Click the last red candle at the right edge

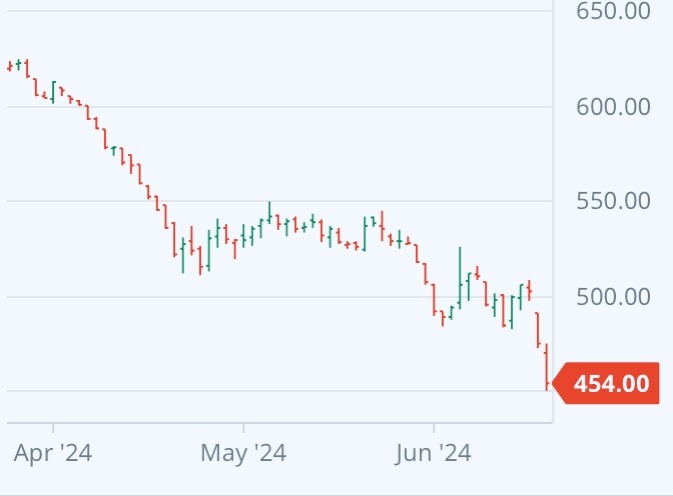click(x=547, y=368)
